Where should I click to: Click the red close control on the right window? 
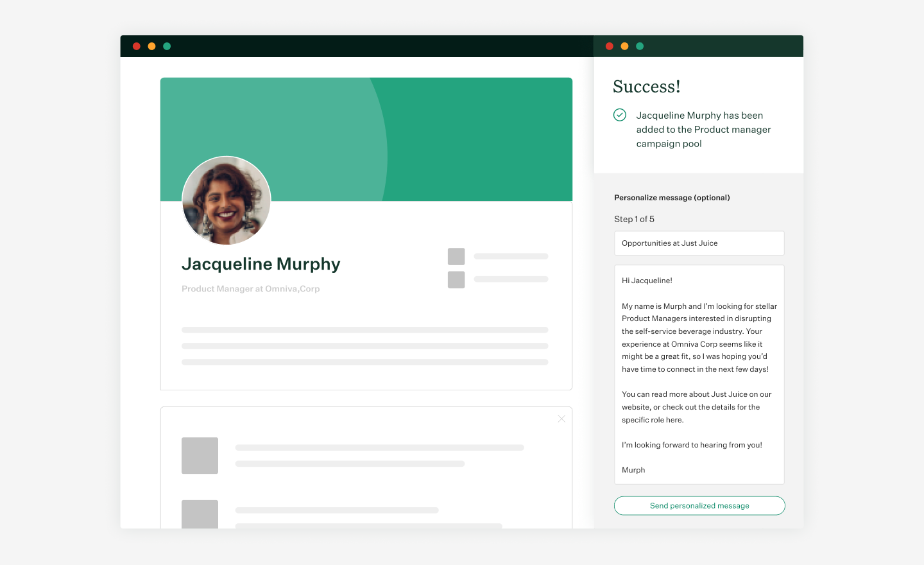click(x=609, y=46)
